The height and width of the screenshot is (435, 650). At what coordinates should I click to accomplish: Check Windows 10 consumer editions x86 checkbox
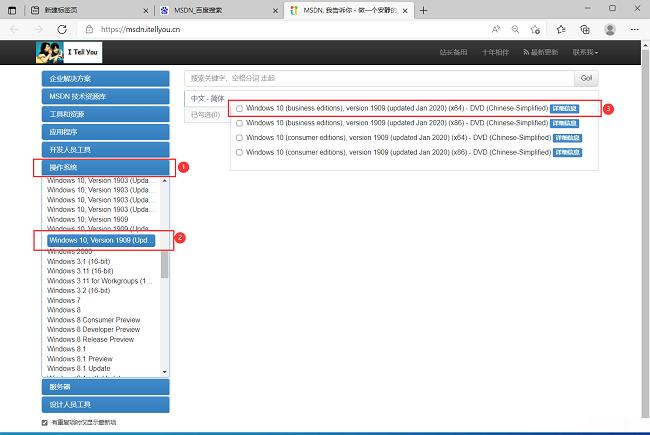click(x=239, y=152)
